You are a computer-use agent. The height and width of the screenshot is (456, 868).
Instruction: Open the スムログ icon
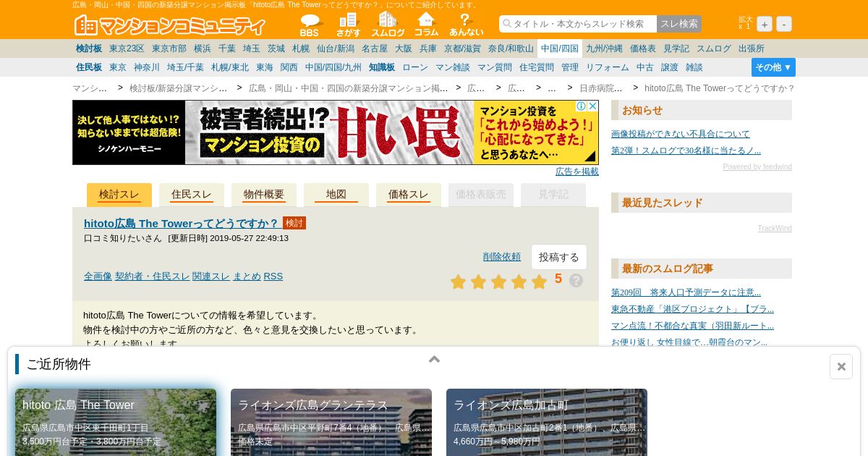pyautogui.click(x=388, y=25)
